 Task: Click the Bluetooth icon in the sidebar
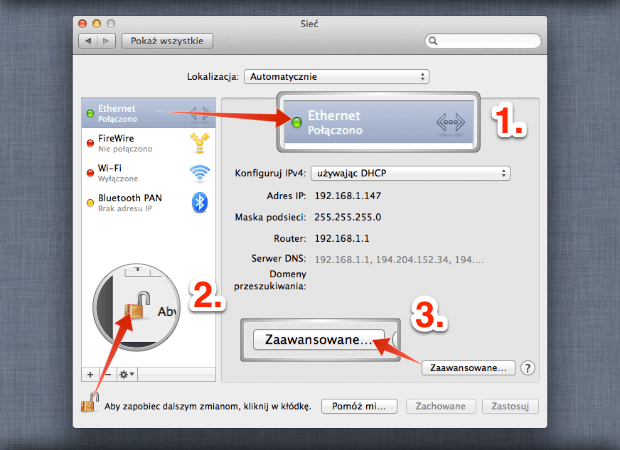tap(200, 202)
